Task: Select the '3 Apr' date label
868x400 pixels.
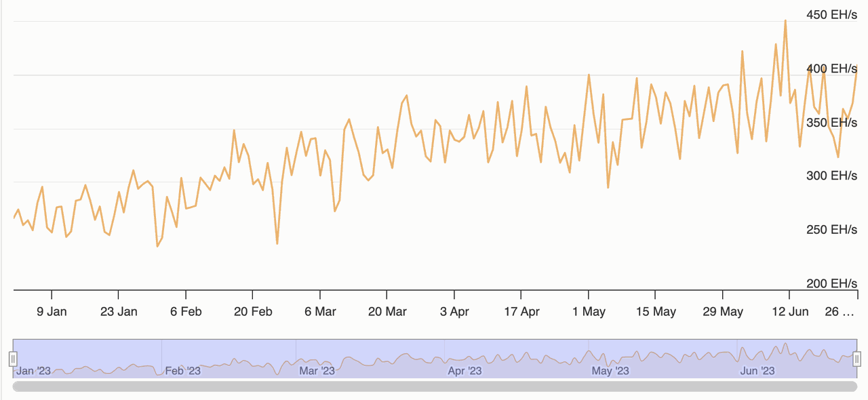Action: click(x=455, y=311)
